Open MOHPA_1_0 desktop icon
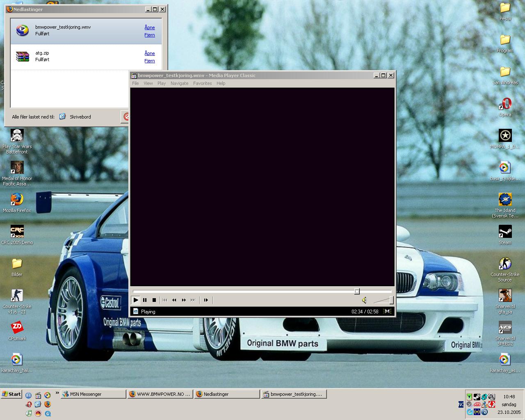525x420 pixels. click(x=505, y=139)
